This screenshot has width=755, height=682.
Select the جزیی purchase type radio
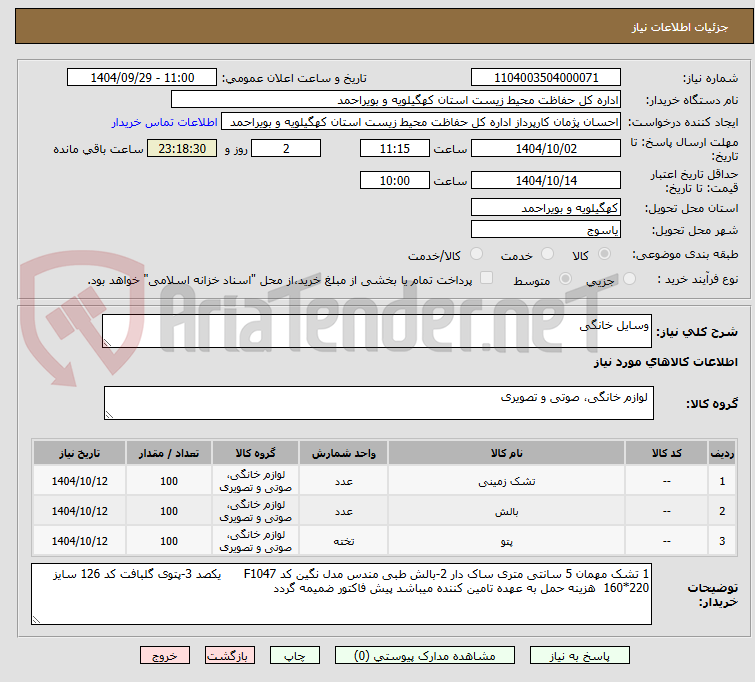pos(629,279)
